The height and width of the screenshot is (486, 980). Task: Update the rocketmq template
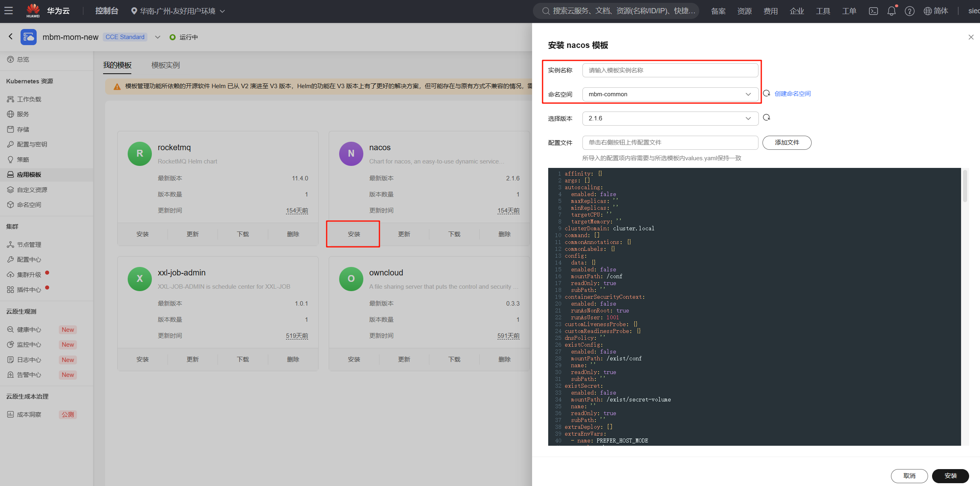tap(193, 234)
